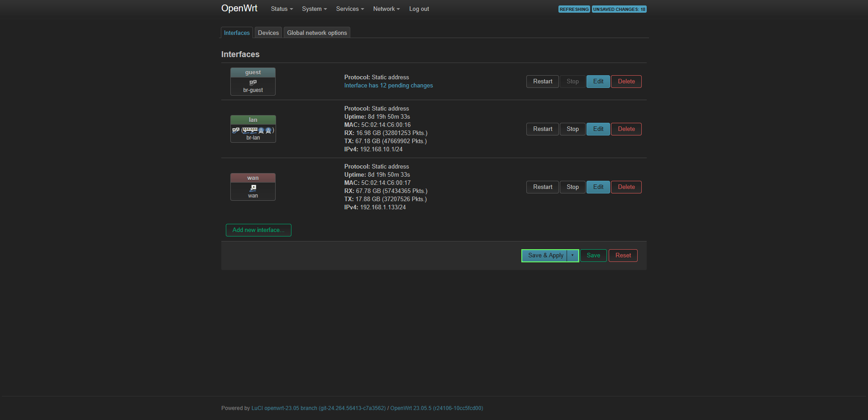868x420 pixels.
Task: Edit the wan interface
Action: (598, 187)
